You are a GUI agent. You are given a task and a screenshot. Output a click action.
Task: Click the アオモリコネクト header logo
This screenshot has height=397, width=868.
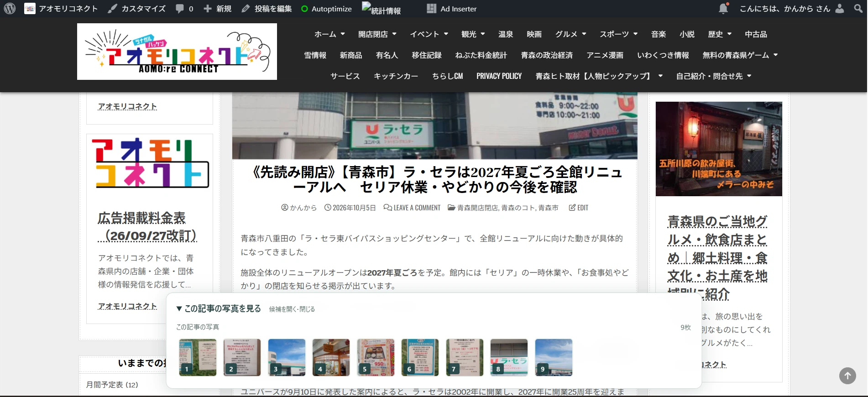[x=177, y=52]
